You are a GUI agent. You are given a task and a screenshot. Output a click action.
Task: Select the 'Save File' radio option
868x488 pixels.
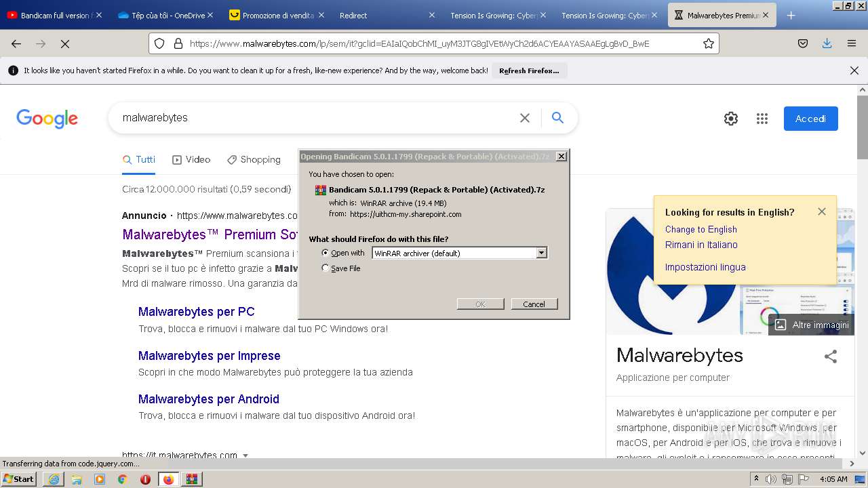click(x=325, y=268)
